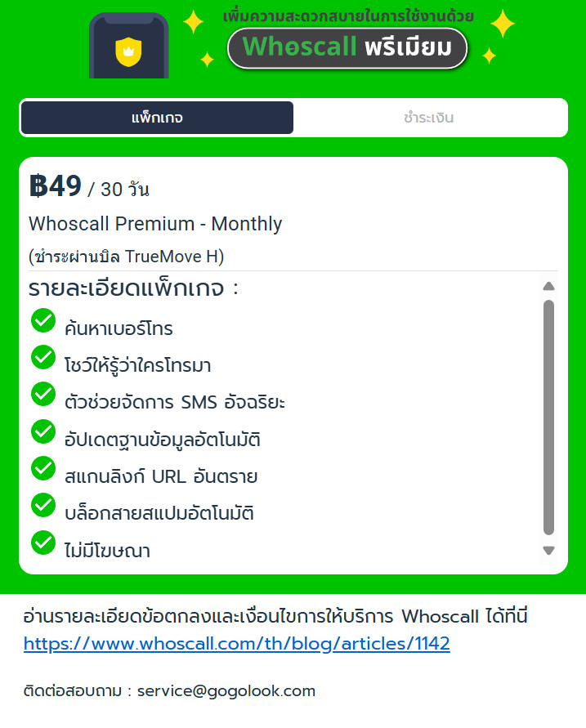Click the ชำระผ่านบิล TrueMove H note
The image size is (586, 728).
[127, 257]
